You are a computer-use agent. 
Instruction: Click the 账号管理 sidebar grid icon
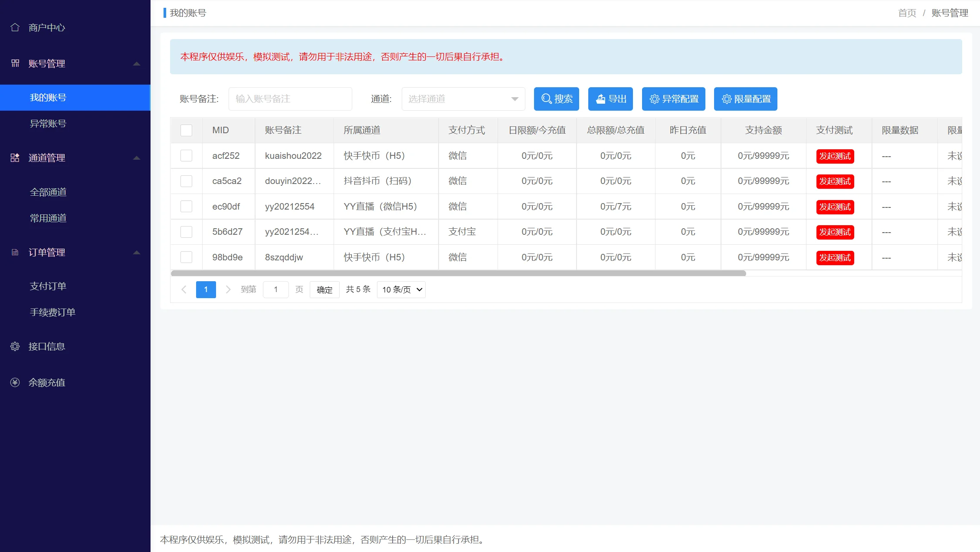click(x=15, y=63)
